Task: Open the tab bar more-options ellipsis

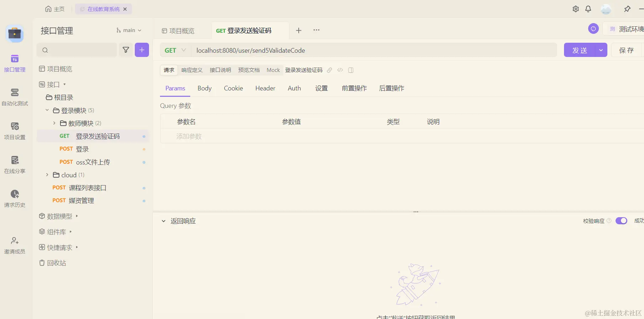Action: [x=316, y=30]
